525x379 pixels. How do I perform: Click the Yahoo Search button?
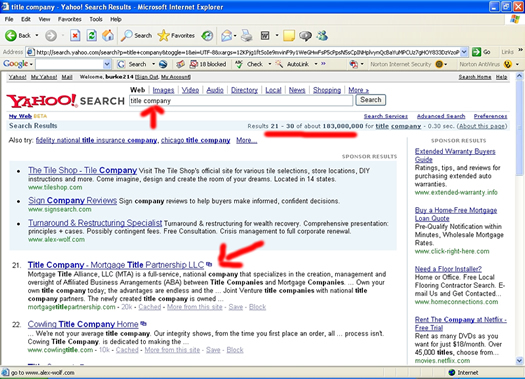tap(371, 100)
